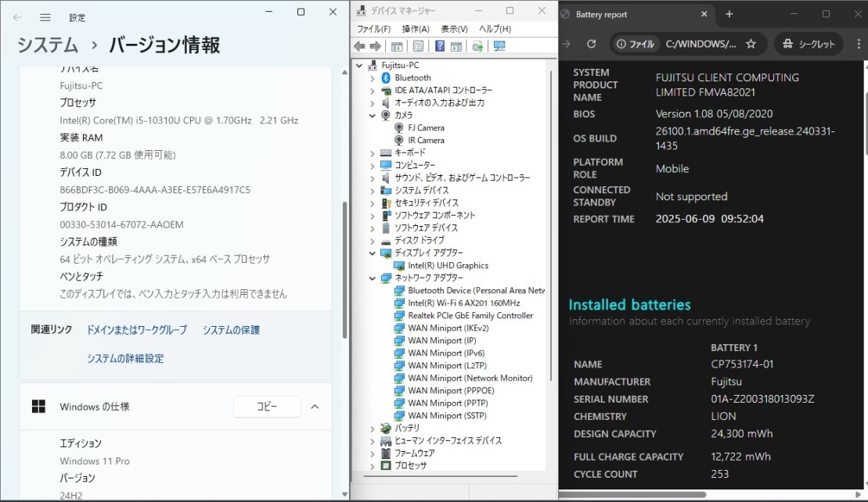This screenshot has width=868, height=502.
Task: Open ファイル(F) menu in Device Manager
Action: click(373, 29)
